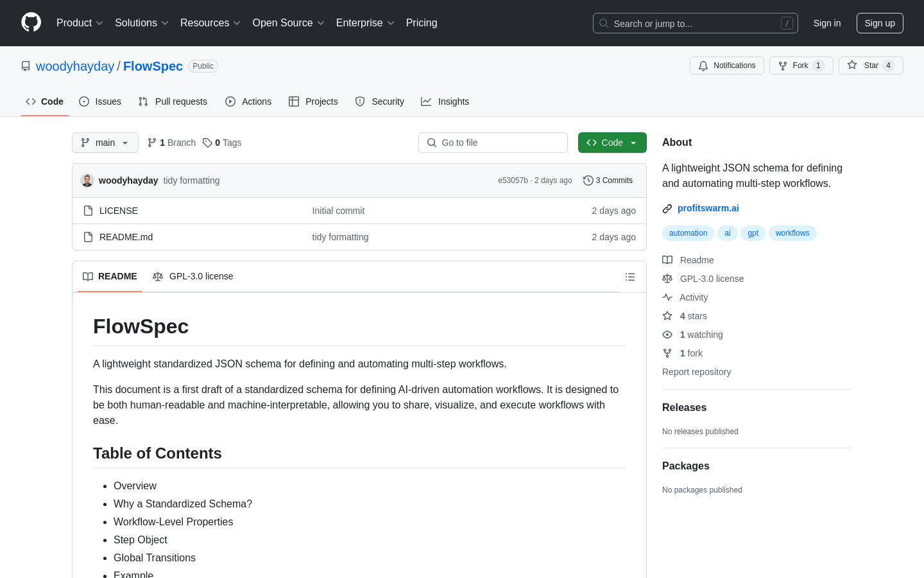Viewport: 924px width, 578px height.
Task: Open woodyhayday owner profile link
Action: [x=75, y=66]
